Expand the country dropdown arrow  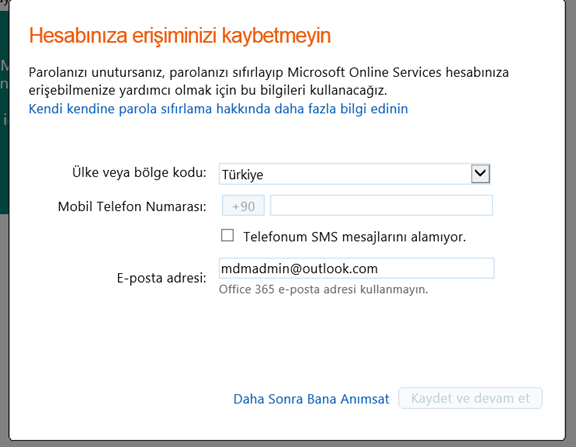click(480, 174)
